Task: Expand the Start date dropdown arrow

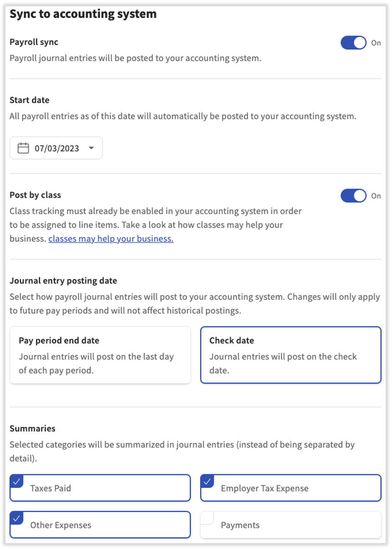Action: point(91,148)
